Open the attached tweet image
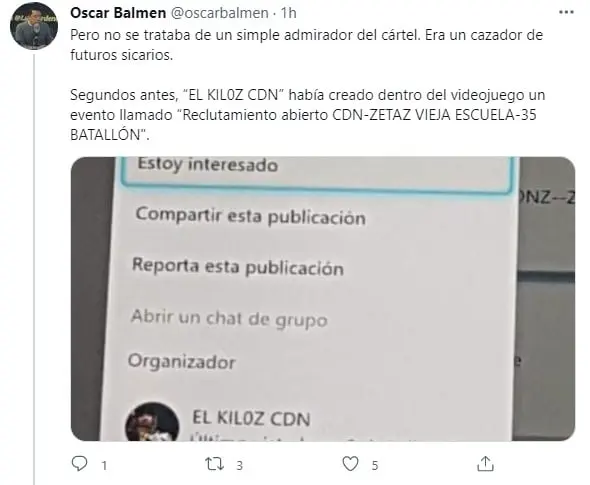Image resolution: width=590 pixels, height=485 pixels. click(x=323, y=299)
